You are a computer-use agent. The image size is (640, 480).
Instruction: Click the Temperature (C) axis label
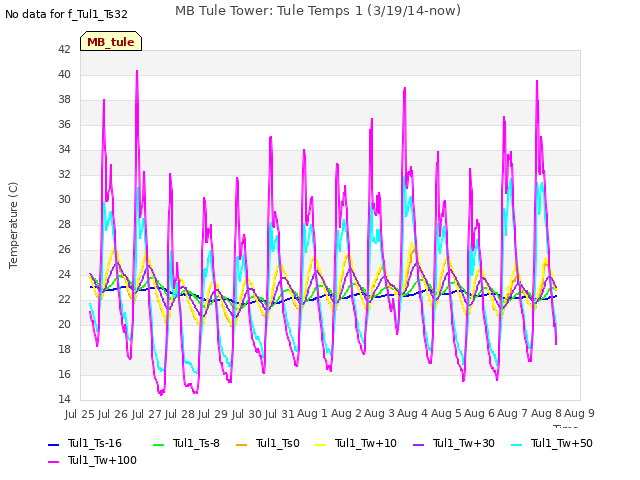[13, 225]
